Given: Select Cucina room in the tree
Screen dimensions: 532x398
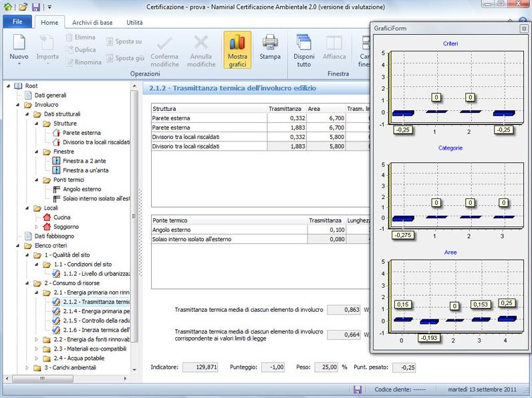Looking at the screenshot, I should pos(61,217).
